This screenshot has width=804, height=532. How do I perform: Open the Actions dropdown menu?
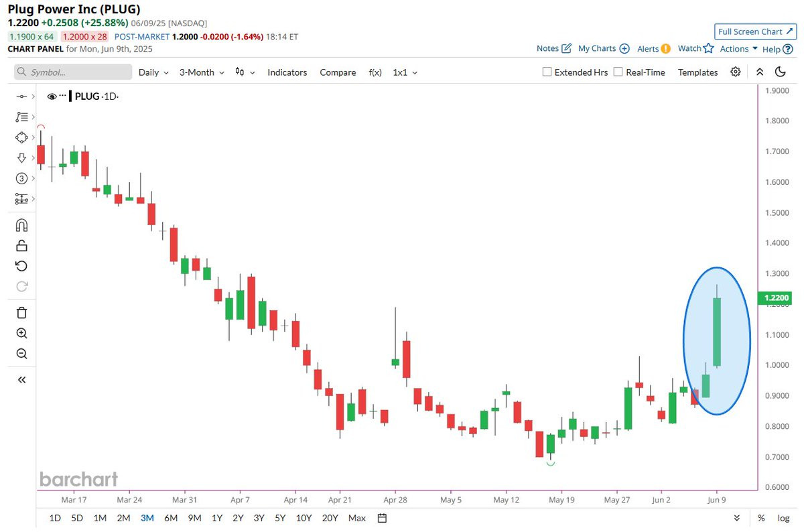pyautogui.click(x=738, y=49)
